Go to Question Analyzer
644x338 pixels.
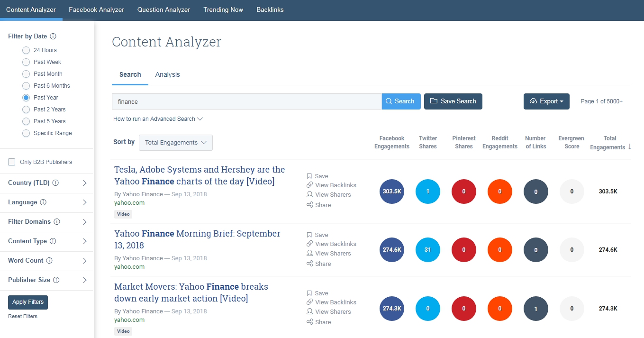click(x=163, y=10)
